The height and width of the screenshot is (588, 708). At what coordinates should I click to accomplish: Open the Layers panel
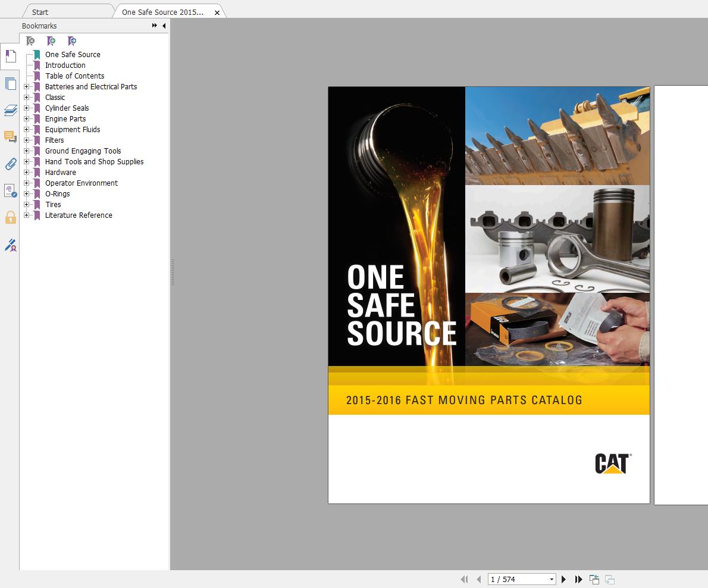tap(10, 110)
